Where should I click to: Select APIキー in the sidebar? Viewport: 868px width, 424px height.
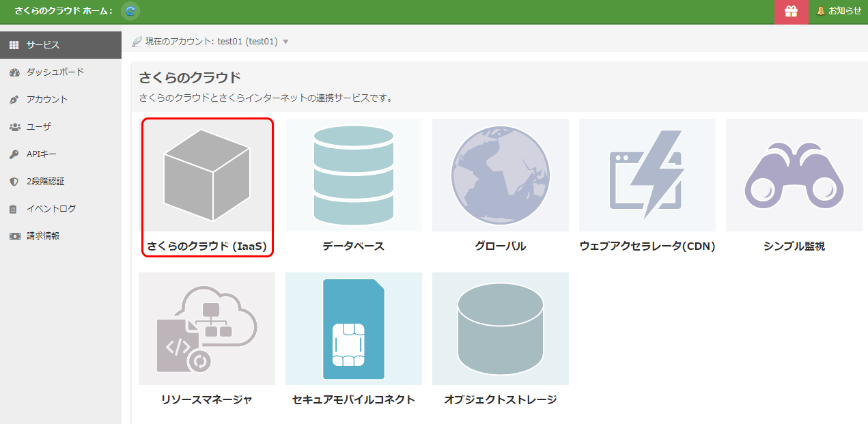61,154
